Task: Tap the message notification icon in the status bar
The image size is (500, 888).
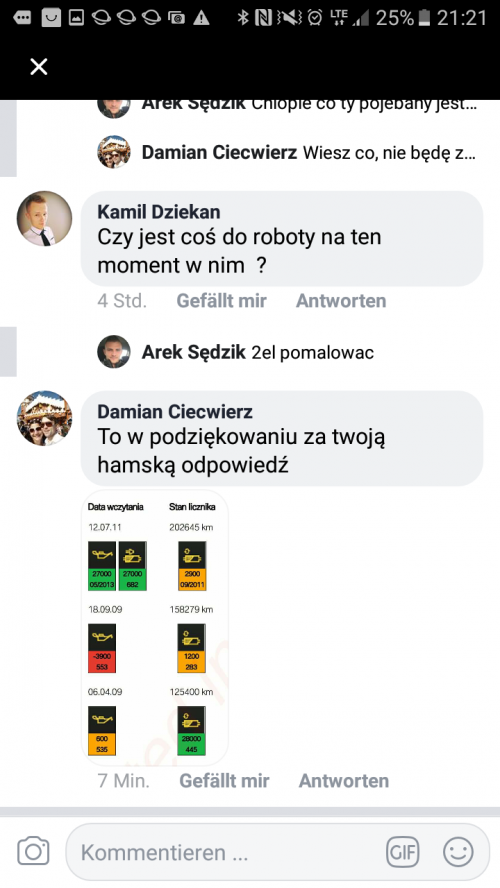Action: coord(22,18)
